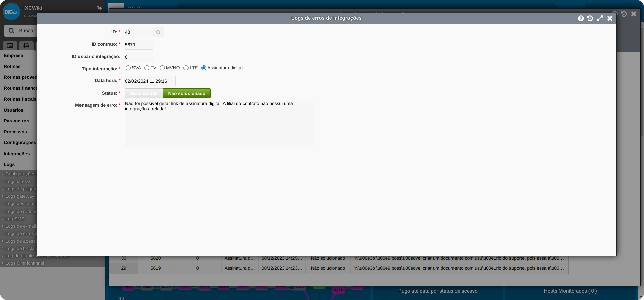Expand the dialog with the fullscreen arrows icon
644x300 pixels.
(x=600, y=18)
